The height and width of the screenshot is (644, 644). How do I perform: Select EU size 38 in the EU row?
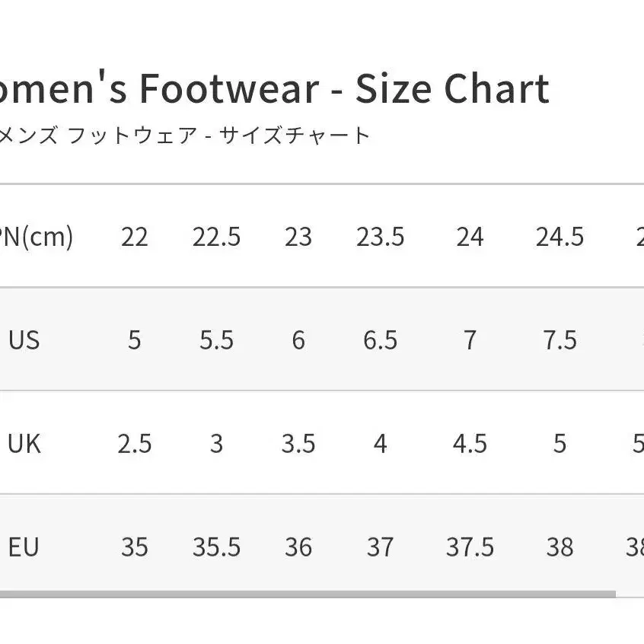point(560,547)
